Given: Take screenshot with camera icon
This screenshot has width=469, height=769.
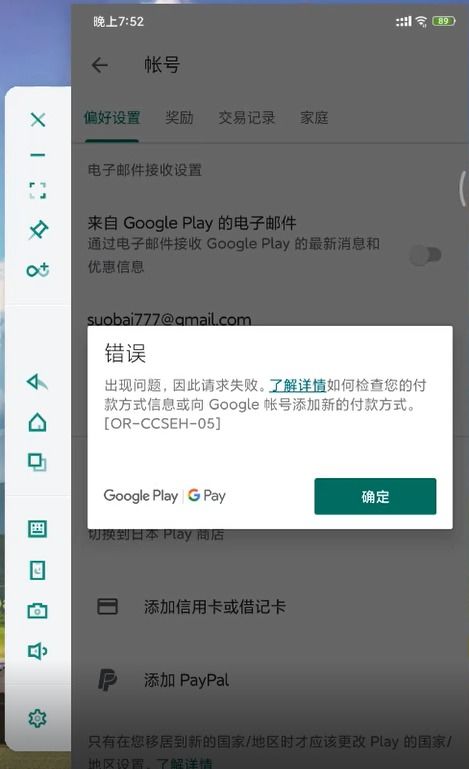Looking at the screenshot, I should click(38, 611).
